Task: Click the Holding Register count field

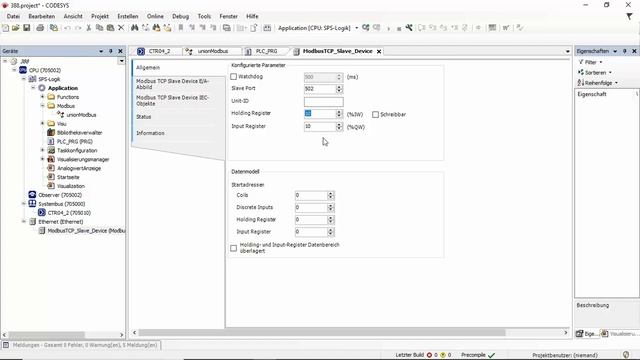Action: point(320,114)
